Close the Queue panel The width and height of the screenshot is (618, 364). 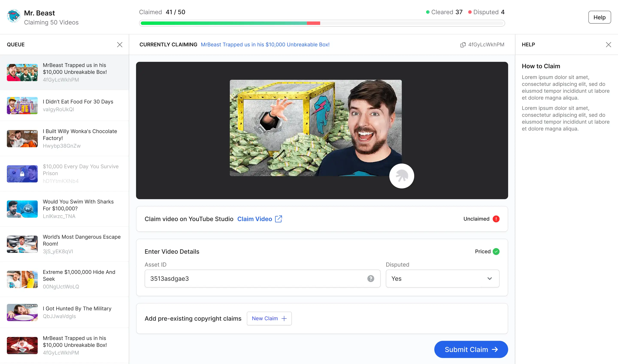(120, 45)
